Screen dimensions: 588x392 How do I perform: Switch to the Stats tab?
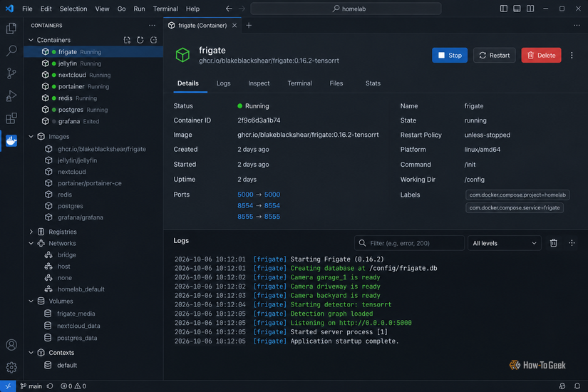373,83
